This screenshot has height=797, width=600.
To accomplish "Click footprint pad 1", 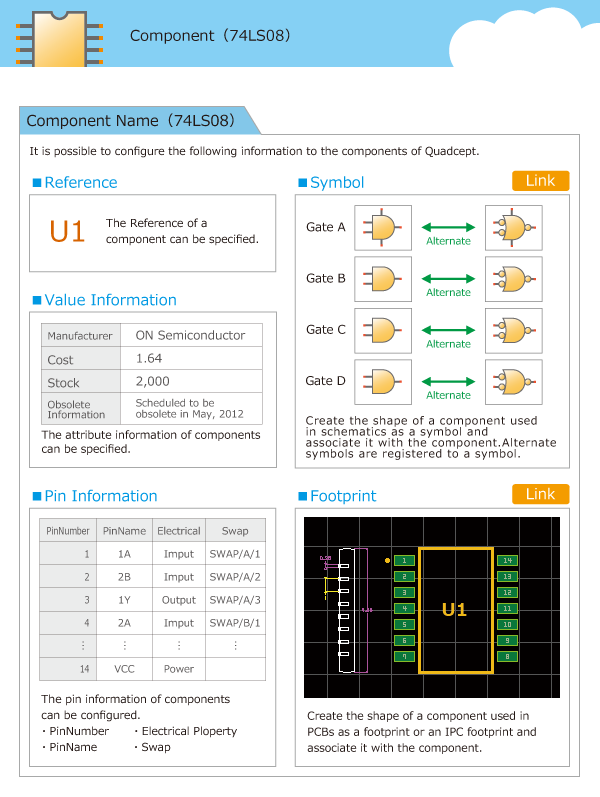I will (x=404, y=561).
